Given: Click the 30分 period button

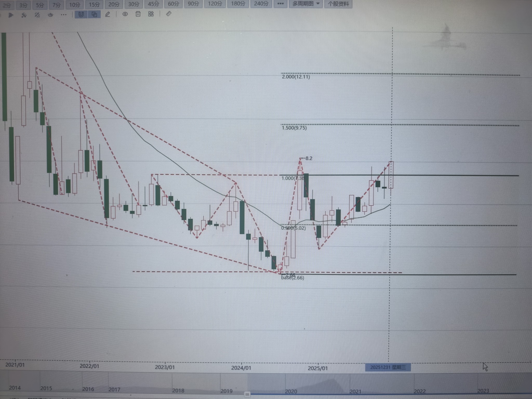Looking at the screenshot, I should point(134,4).
